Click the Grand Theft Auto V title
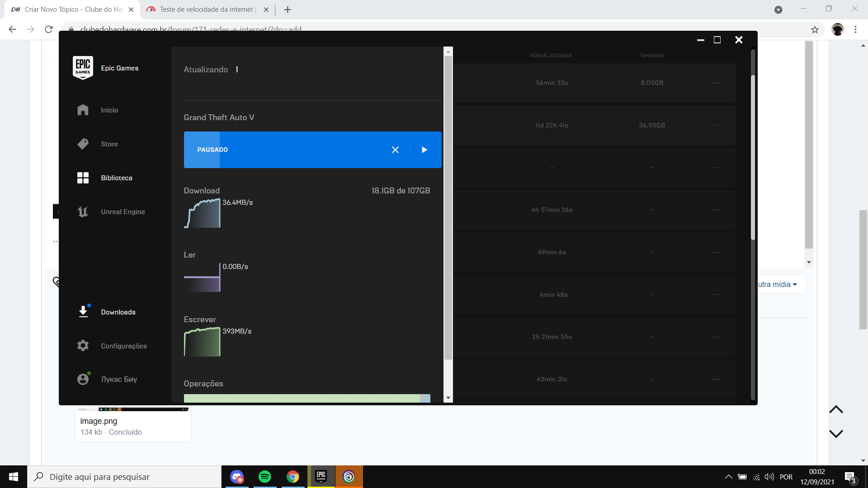This screenshot has width=868, height=488. pyautogui.click(x=219, y=117)
